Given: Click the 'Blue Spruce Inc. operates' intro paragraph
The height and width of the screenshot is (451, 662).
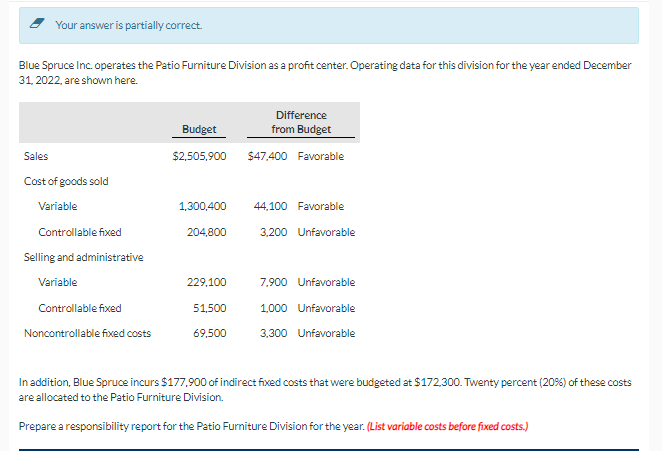Looking at the screenshot, I should (325, 73).
